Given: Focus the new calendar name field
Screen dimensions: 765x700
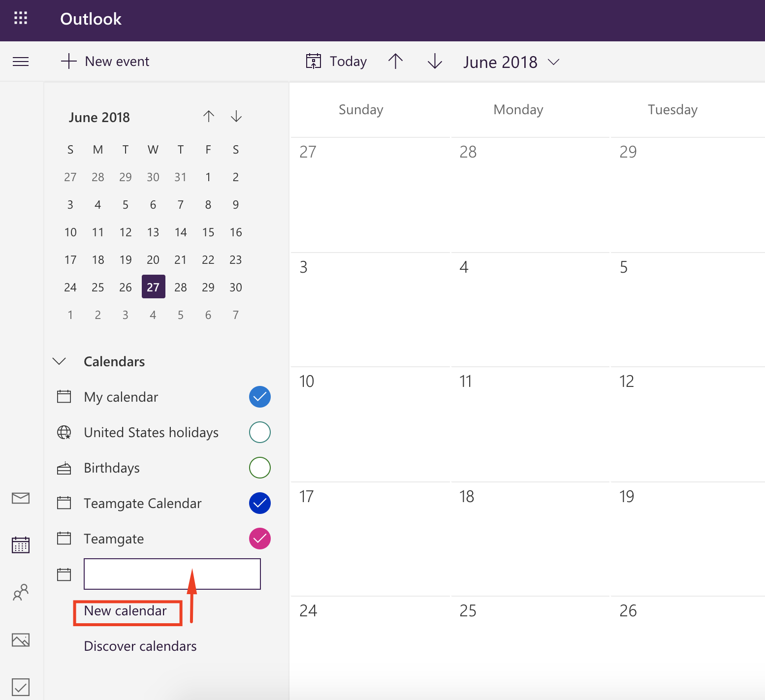Looking at the screenshot, I should 172,574.
